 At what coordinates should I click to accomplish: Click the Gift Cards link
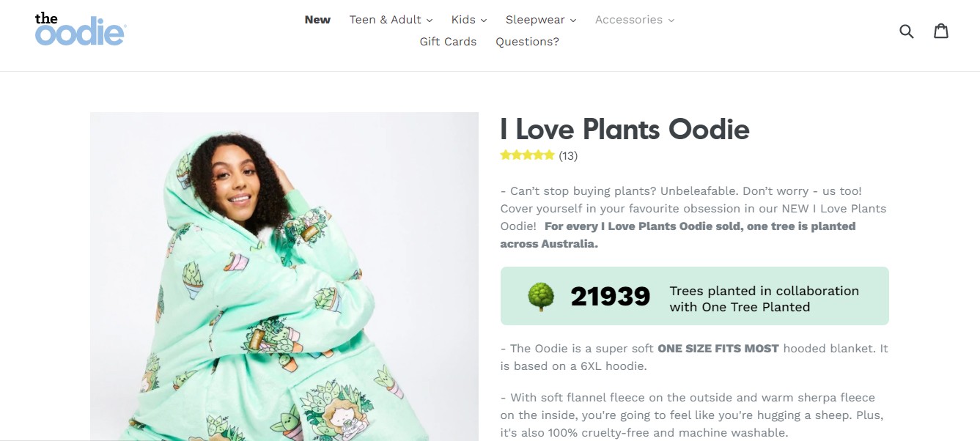tap(448, 42)
